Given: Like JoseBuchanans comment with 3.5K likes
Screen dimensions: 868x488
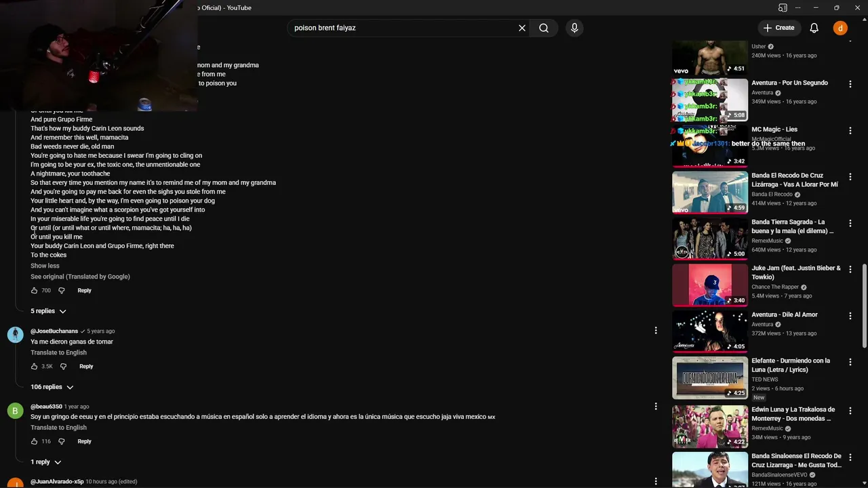Looking at the screenshot, I should pos(35,366).
